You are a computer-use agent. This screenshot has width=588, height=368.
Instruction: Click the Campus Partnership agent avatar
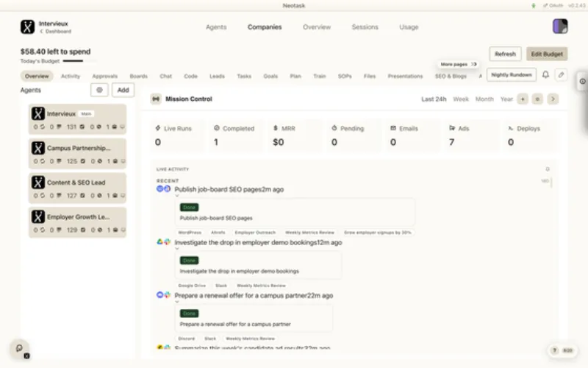[38, 148]
